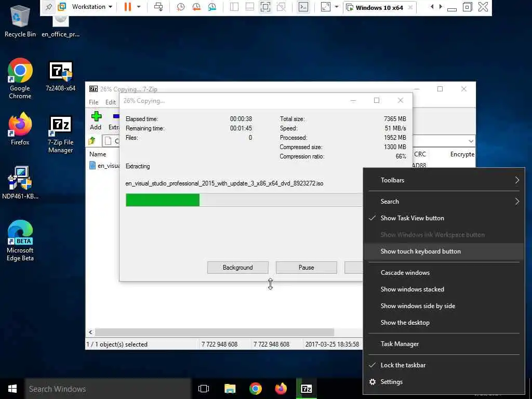This screenshot has height=399, width=532.
Task: Open the snapshot manager icon
Action: [x=212, y=7]
